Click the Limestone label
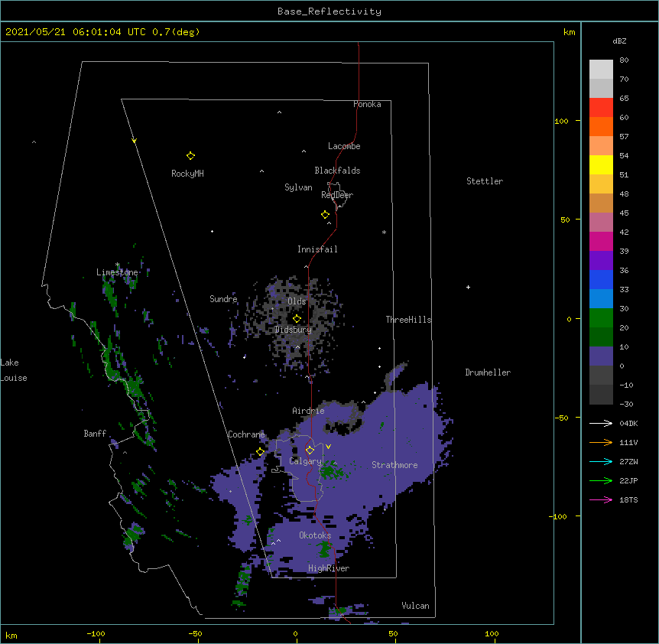 coord(117,272)
